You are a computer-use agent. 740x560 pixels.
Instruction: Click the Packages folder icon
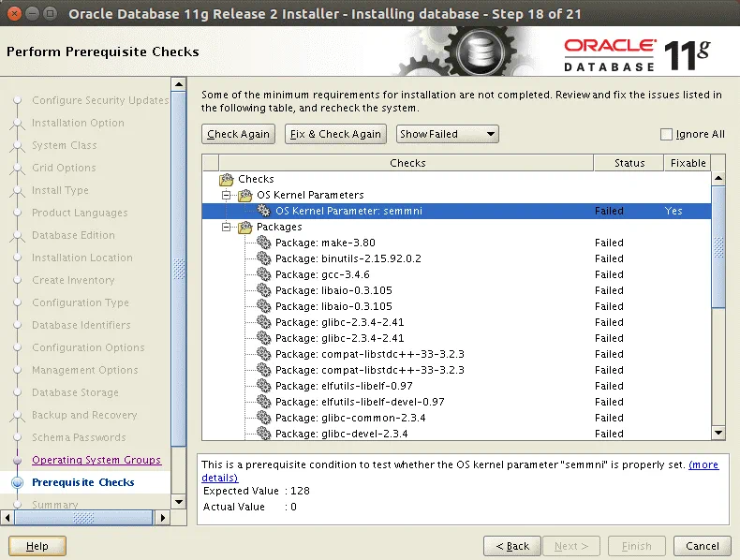pyautogui.click(x=245, y=227)
